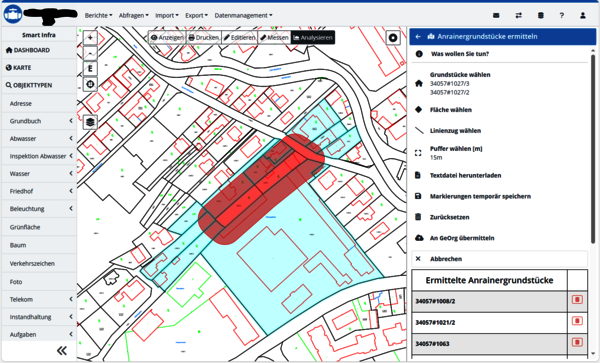The height and width of the screenshot is (363, 600).
Task: Delete row 34057#1021/2 with trash icon
Action: point(577,321)
